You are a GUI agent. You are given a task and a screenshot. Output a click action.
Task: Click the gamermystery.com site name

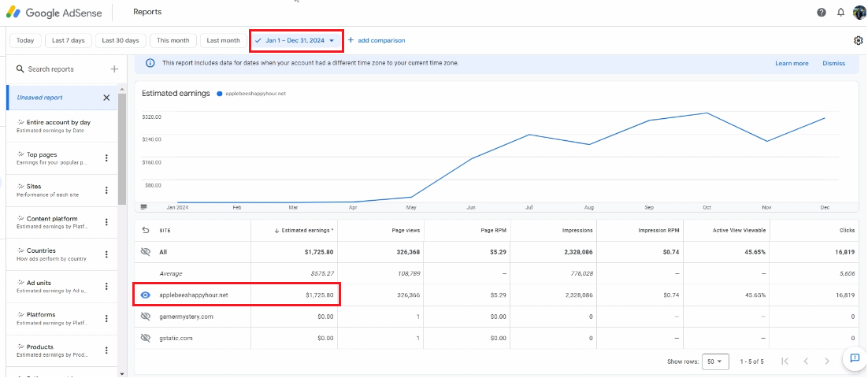pos(186,317)
